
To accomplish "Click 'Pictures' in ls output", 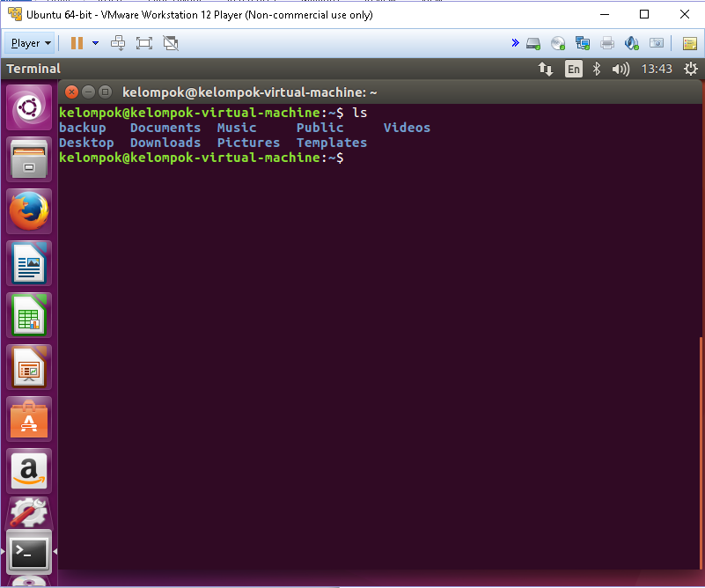I will coord(248,143).
